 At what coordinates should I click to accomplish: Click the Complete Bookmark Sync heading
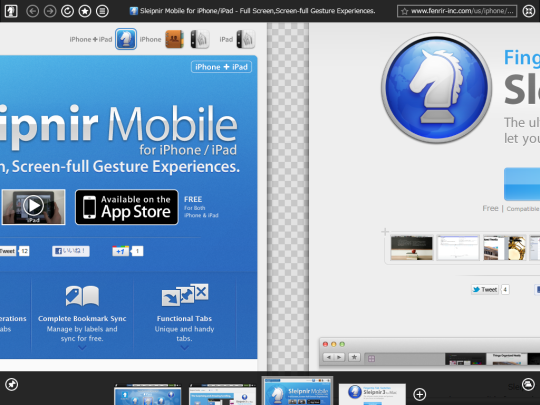tap(82, 319)
